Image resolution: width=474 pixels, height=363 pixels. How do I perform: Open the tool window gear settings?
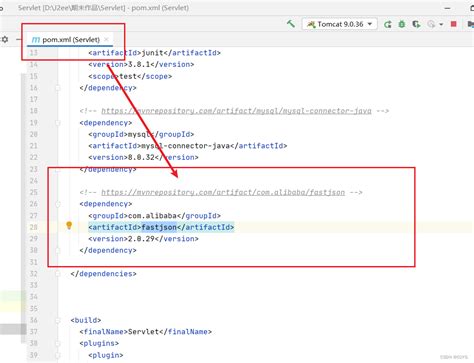5,39
